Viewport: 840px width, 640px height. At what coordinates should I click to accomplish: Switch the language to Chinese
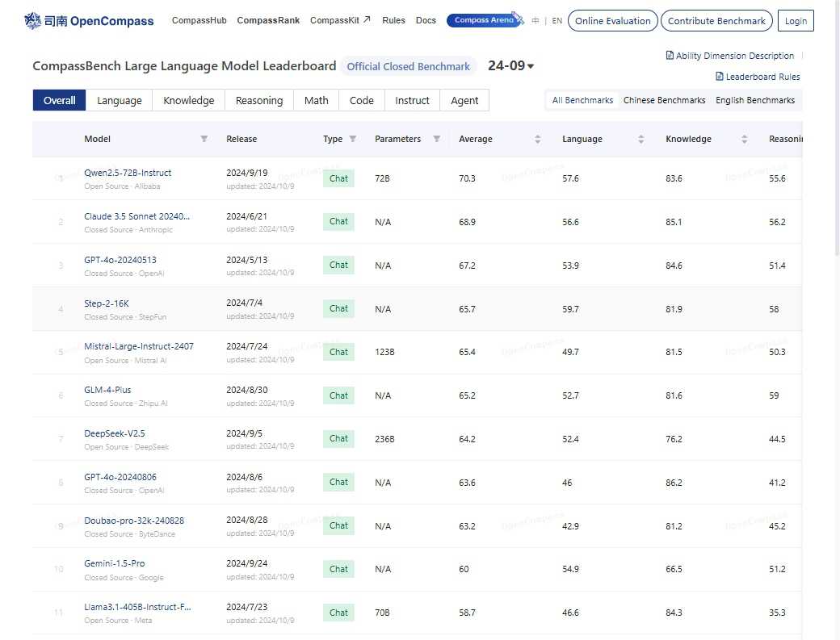tap(535, 21)
